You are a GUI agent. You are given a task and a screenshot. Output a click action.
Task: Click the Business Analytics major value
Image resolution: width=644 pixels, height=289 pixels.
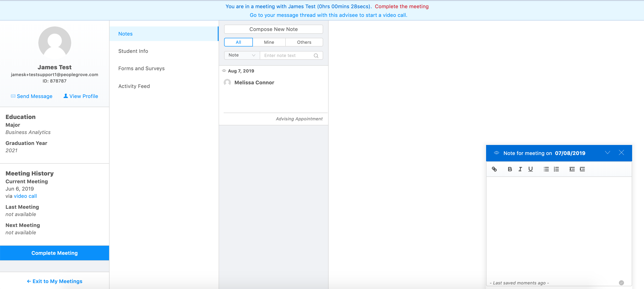coord(28,132)
